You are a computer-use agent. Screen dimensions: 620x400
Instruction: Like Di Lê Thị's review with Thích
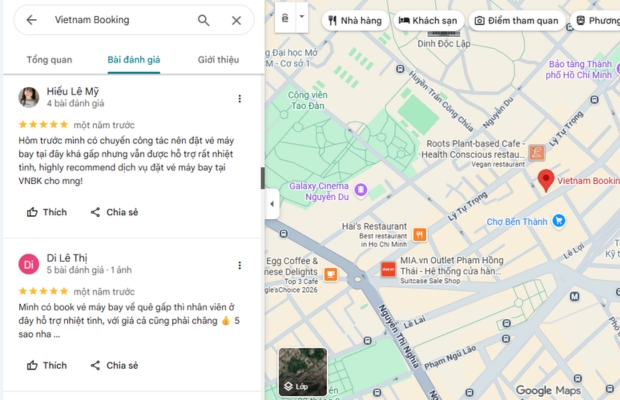[47, 366]
